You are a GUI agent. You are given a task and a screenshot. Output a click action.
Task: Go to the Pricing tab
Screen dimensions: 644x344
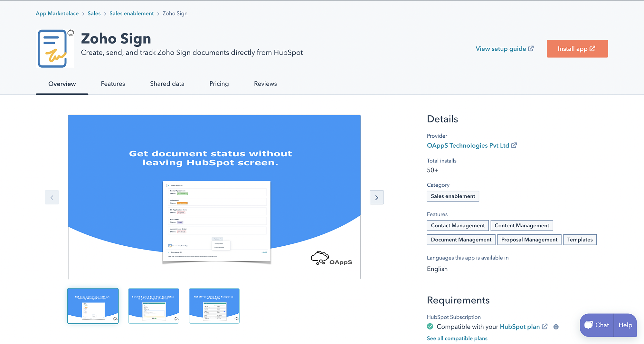point(219,84)
